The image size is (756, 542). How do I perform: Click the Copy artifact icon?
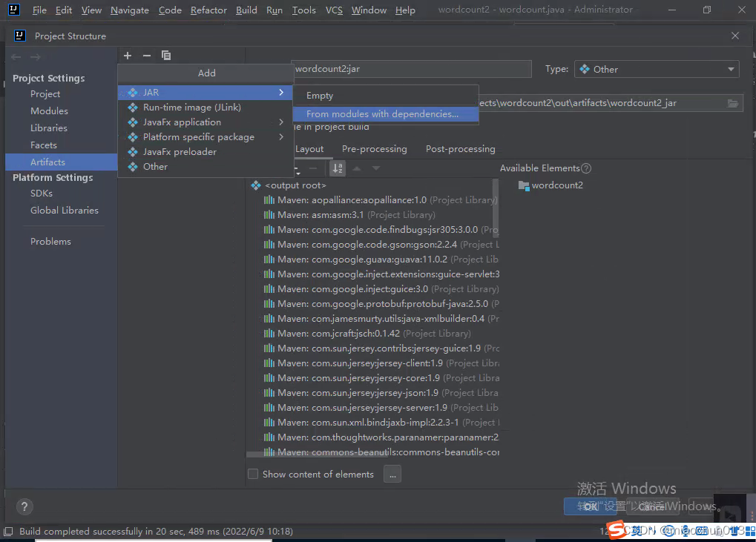point(166,56)
